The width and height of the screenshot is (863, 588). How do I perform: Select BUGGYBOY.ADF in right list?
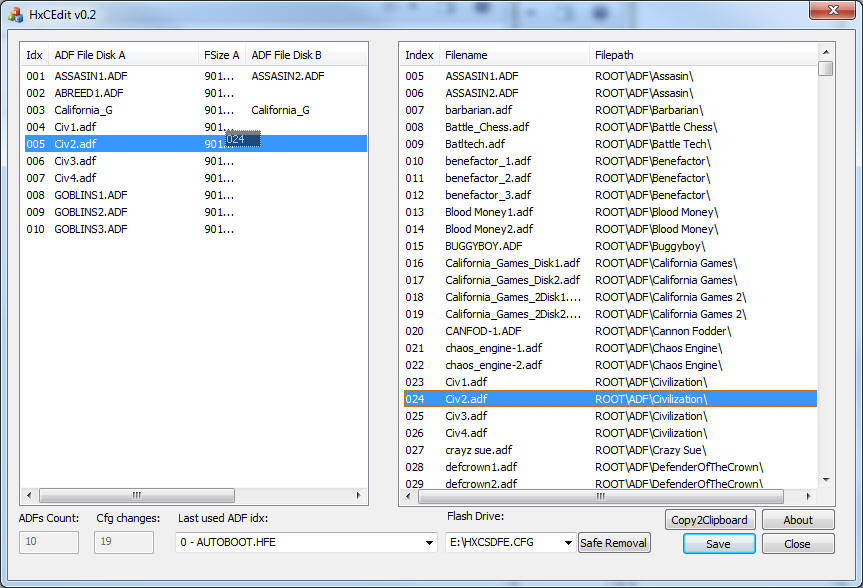[610, 246]
